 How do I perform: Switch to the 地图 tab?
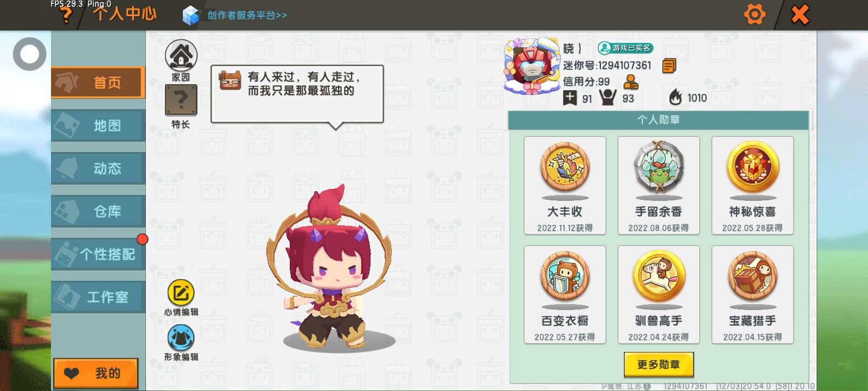coord(98,125)
